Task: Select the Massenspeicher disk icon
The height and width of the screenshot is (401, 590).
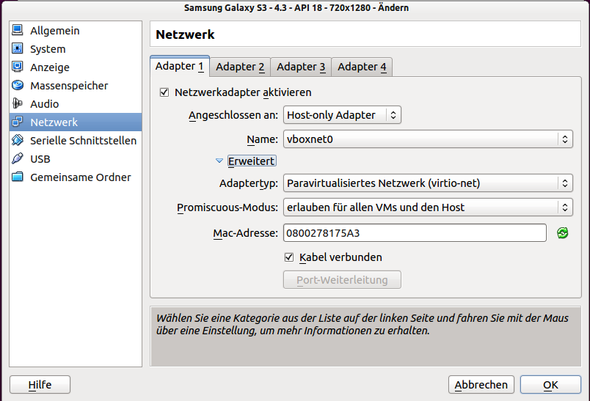Action: coord(17,85)
